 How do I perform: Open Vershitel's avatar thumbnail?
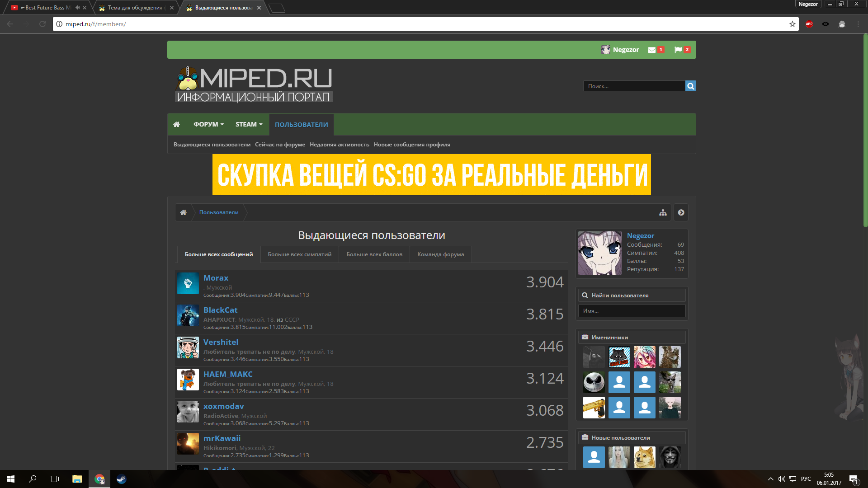coord(188,347)
